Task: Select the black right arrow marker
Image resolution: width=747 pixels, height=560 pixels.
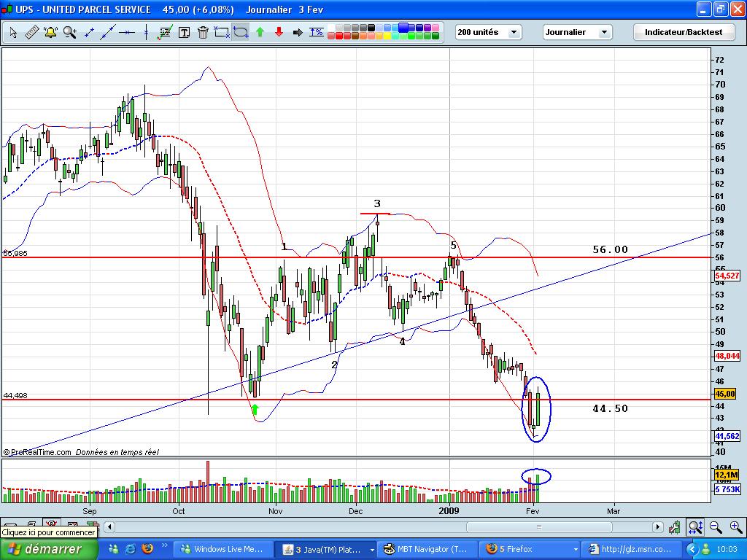Action: (x=298, y=32)
